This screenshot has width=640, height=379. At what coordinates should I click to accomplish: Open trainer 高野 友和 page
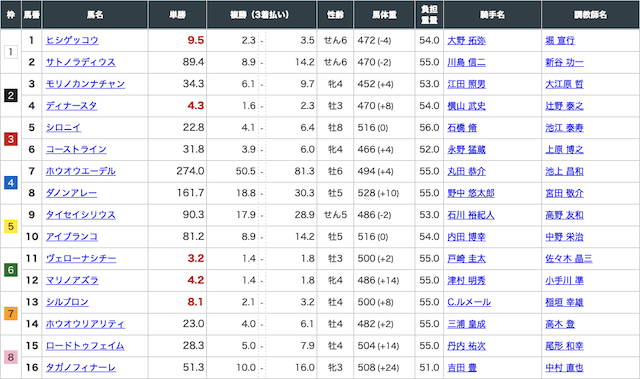coord(564,215)
